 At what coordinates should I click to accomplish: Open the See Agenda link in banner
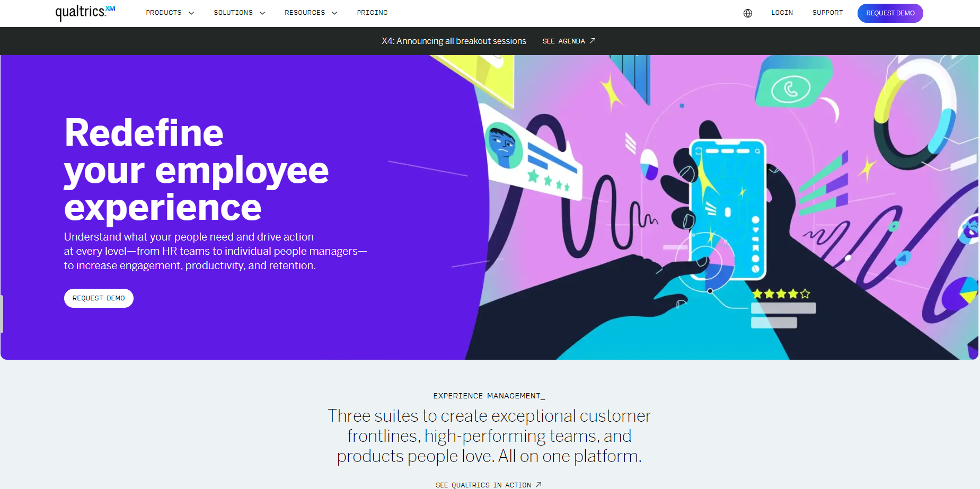(x=563, y=41)
